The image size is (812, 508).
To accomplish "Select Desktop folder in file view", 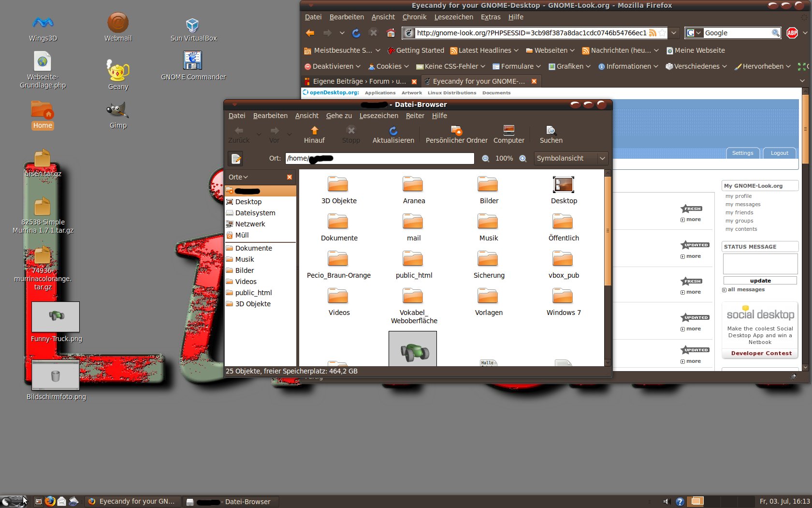I will click(x=564, y=190).
